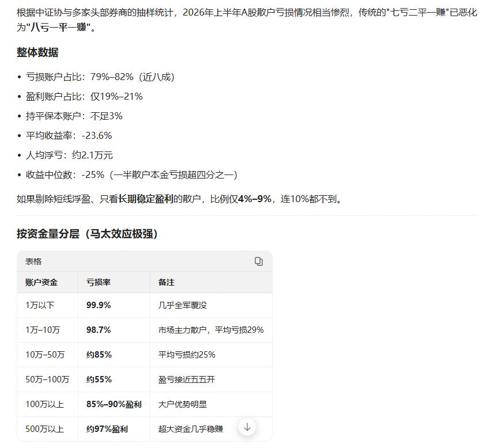Viewport: 491px width, 448px height.
Task: Click the 表格 label in table header
Action: click(x=33, y=261)
